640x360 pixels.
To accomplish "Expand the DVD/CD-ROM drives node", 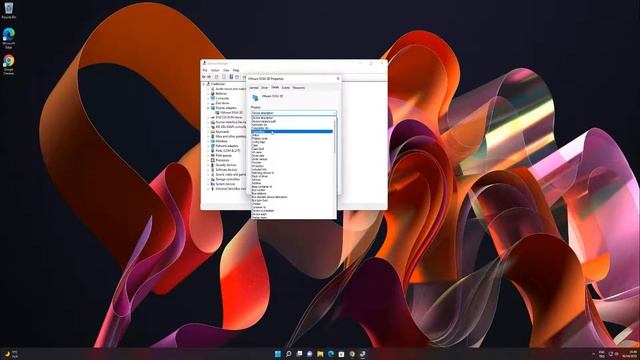I will coord(208,118).
